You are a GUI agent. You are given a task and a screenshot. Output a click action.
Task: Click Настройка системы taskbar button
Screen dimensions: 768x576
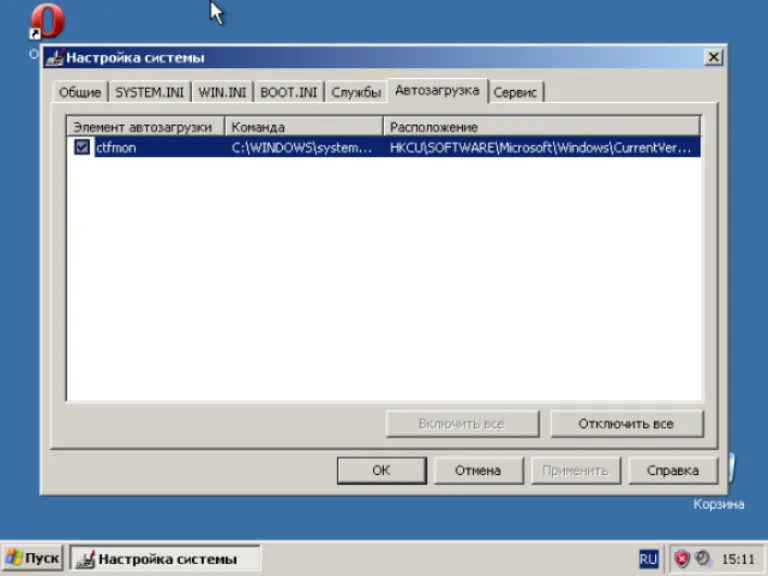click(x=164, y=558)
